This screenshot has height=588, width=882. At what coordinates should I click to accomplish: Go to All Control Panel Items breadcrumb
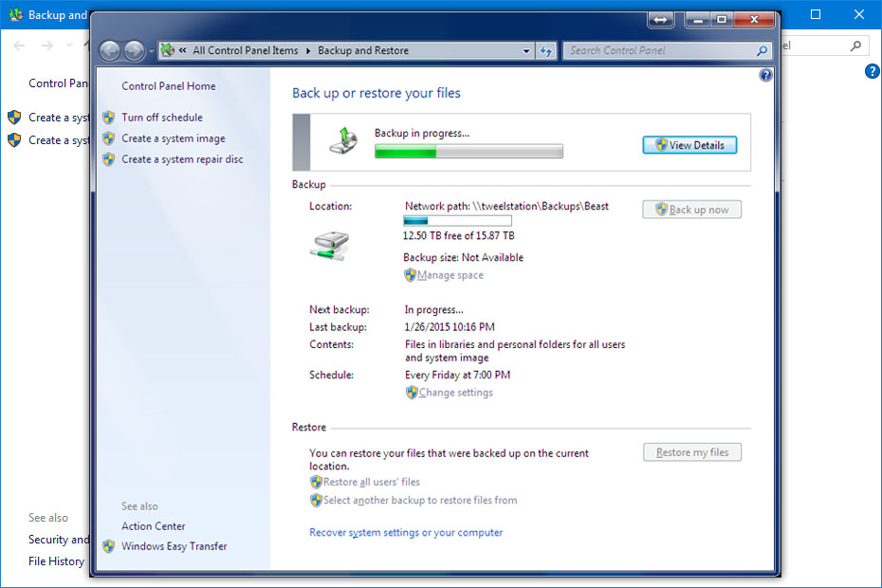coord(246,50)
